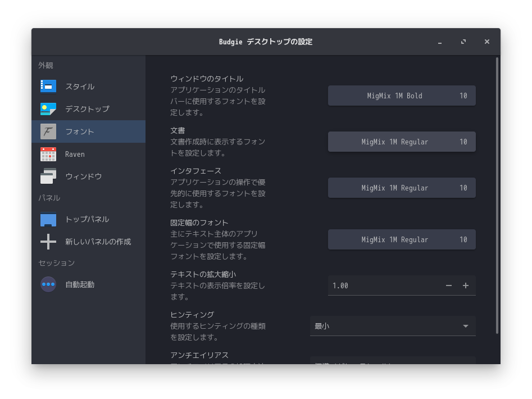Click the スタイル sidebar icon
Image resolution: width=532 pixels, height=399 pixels.
[x=48, y=86]
